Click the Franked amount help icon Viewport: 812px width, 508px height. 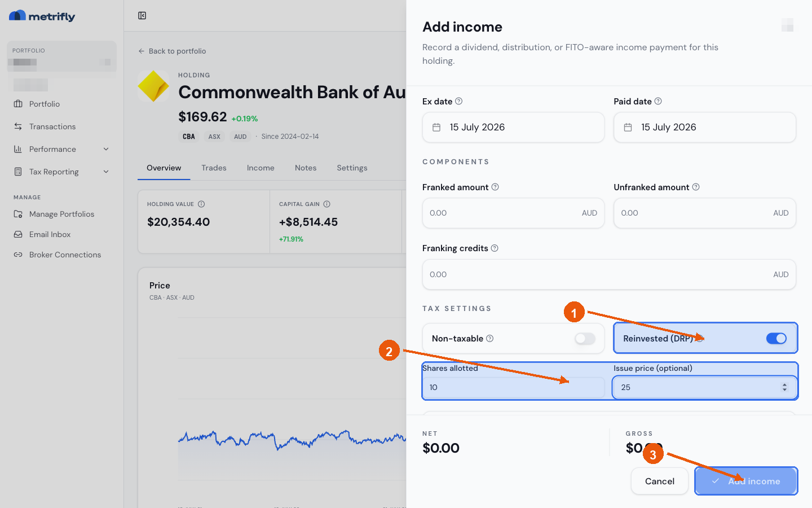(495, 187)
